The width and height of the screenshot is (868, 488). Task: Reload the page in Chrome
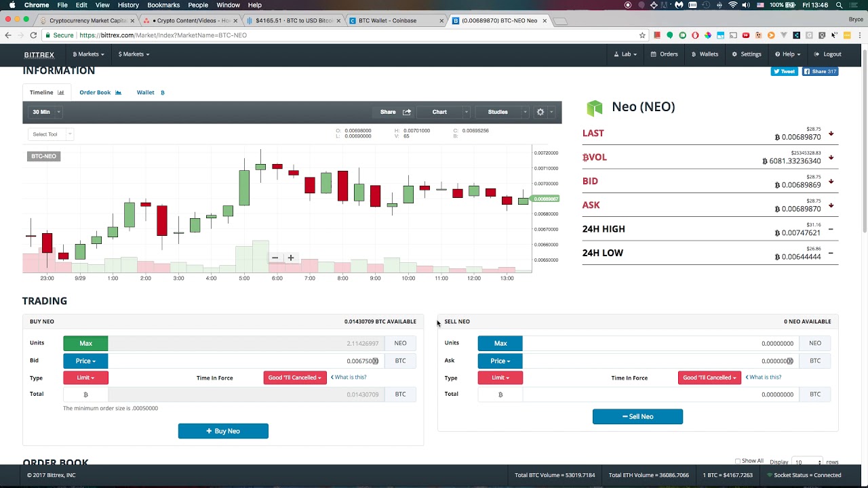[34, 35]
